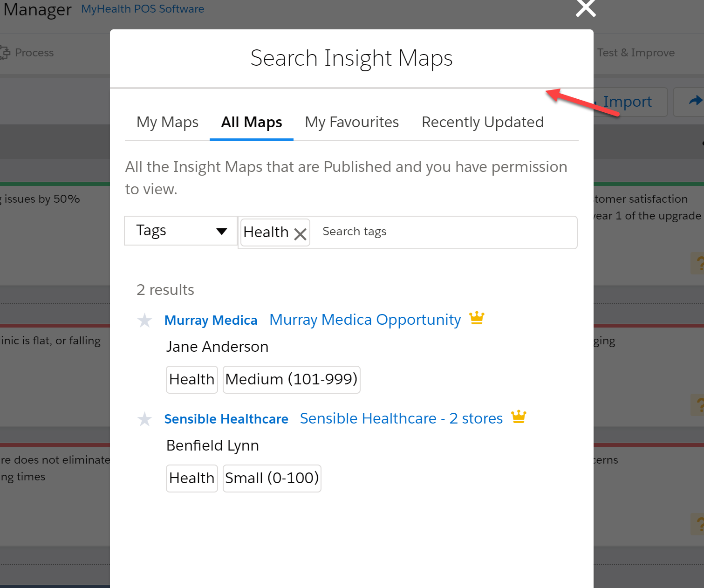Open the MyHealth POS Software link

pyautogui.click(x=143, y=9)
